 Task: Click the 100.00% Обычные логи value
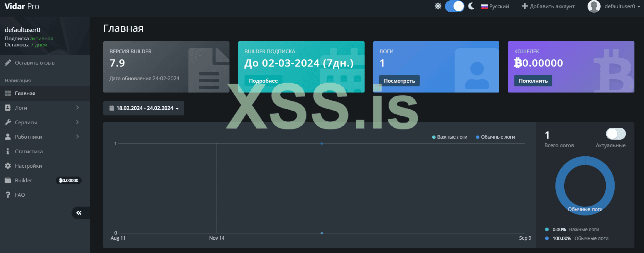562,238
